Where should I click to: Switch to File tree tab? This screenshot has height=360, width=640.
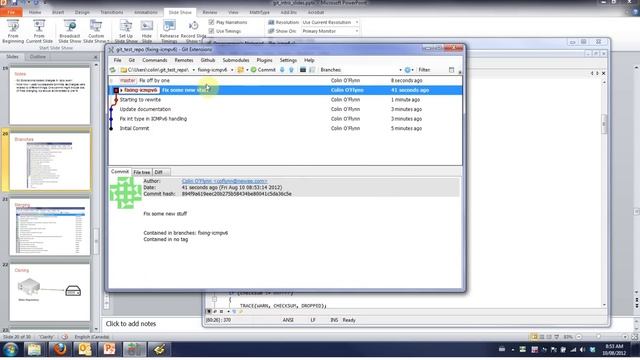(x=142, y=172)
